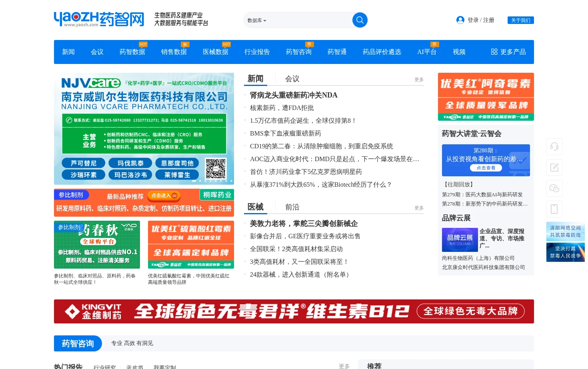This screenshot has width=588, height=369.
Task: Open article about 1.5万亿市值药企诞生
Action: tap(303, 121)
